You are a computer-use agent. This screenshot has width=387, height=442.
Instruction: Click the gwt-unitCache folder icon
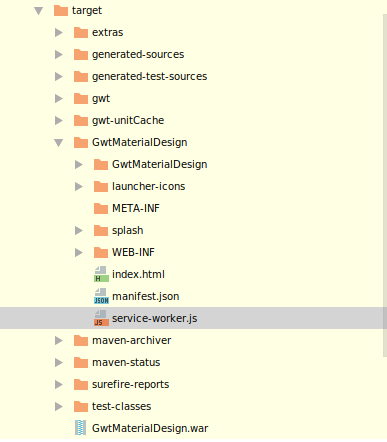click(x=81, y=120)
